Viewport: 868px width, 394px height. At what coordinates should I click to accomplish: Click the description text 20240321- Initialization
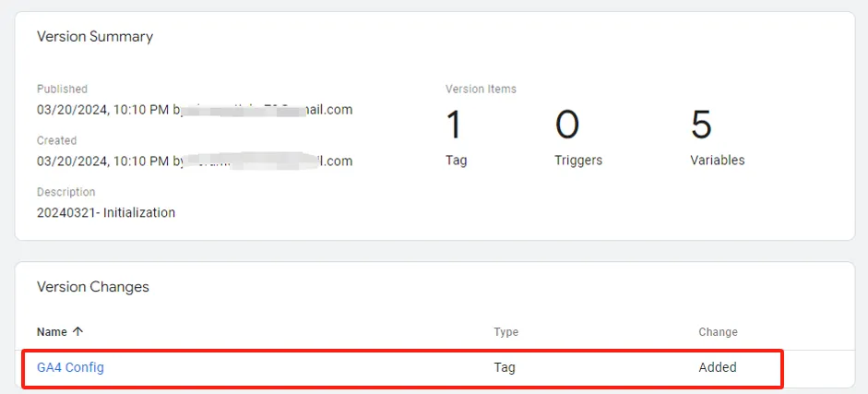tap(106, 212)
